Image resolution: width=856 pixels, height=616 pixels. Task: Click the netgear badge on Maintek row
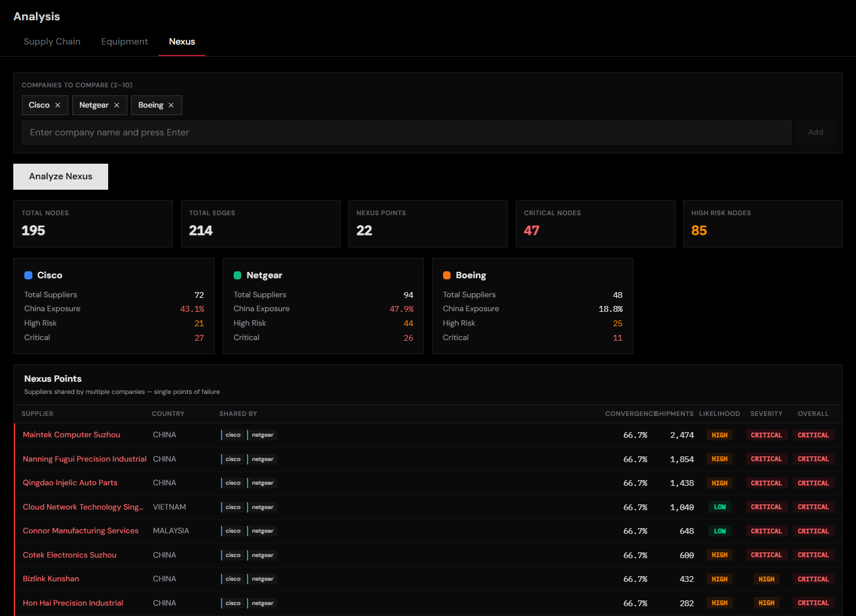263,434
